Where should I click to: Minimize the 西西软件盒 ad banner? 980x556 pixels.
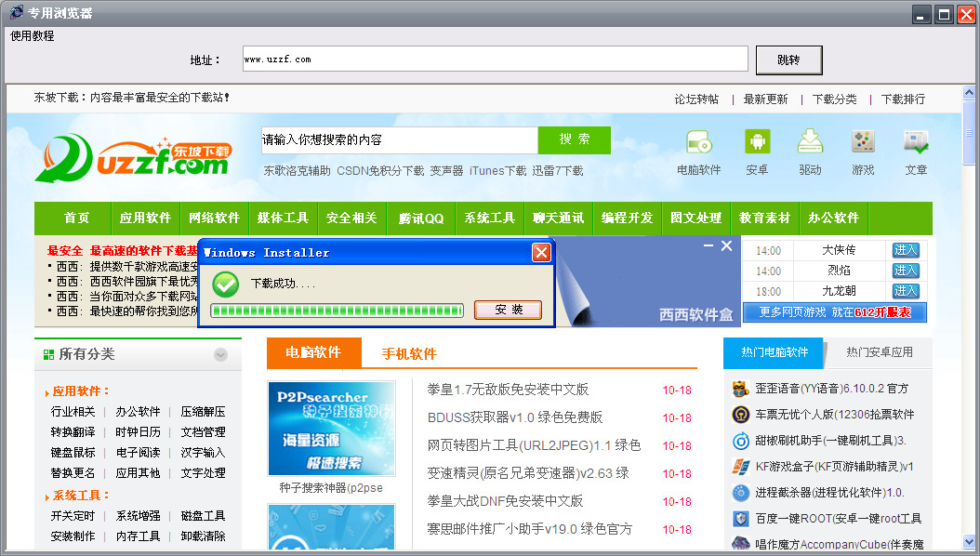coord(709,245)
